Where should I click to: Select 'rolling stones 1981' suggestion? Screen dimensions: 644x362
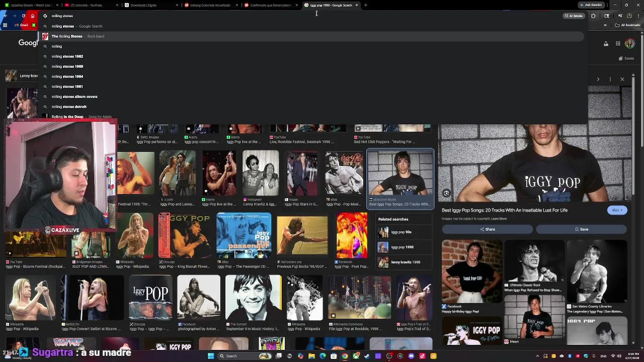[x=312, y=86]
